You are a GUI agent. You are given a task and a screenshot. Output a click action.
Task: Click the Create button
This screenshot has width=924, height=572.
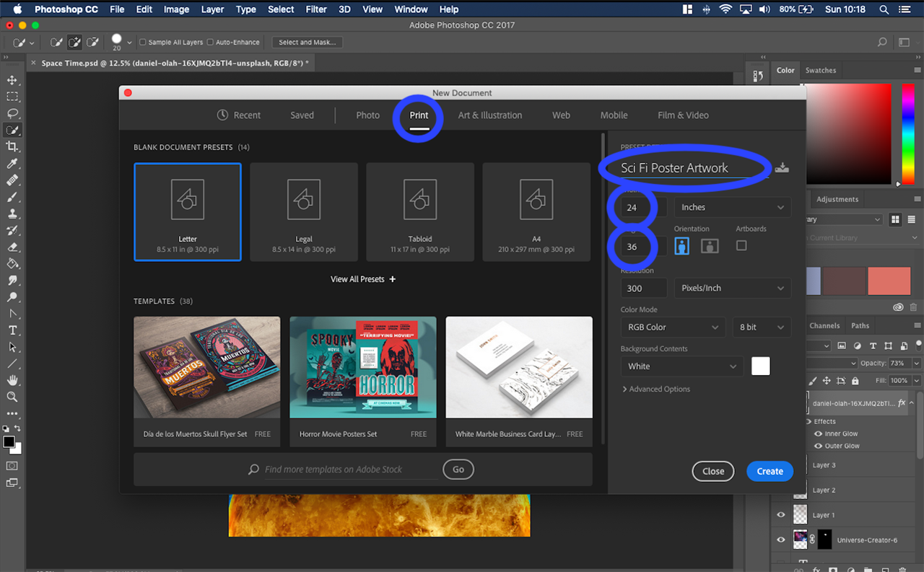770,471
